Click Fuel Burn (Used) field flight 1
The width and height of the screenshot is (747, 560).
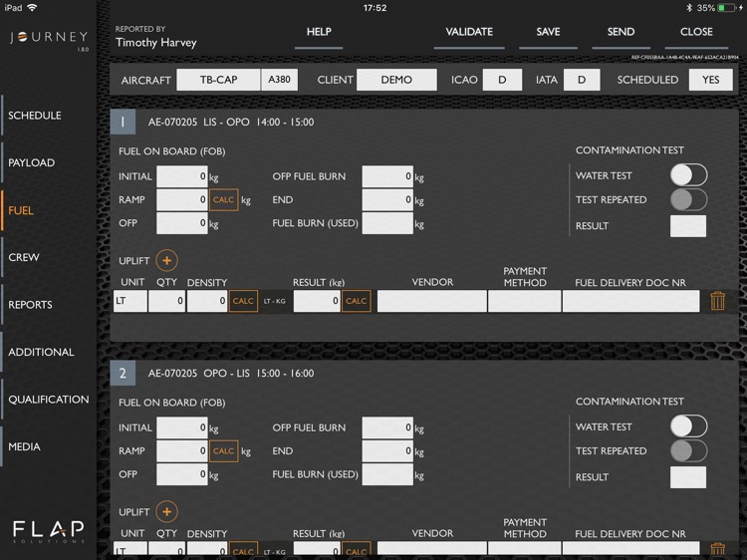[387, 223]
